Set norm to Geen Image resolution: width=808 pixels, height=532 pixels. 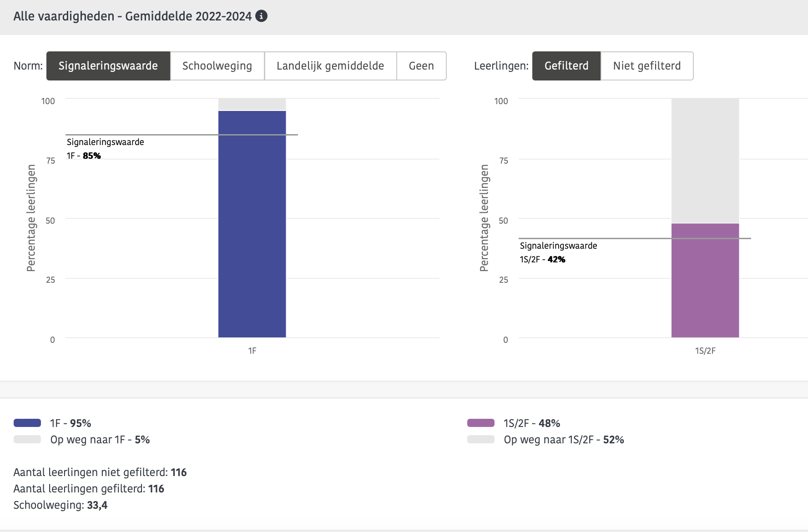(x=421, y=66)
